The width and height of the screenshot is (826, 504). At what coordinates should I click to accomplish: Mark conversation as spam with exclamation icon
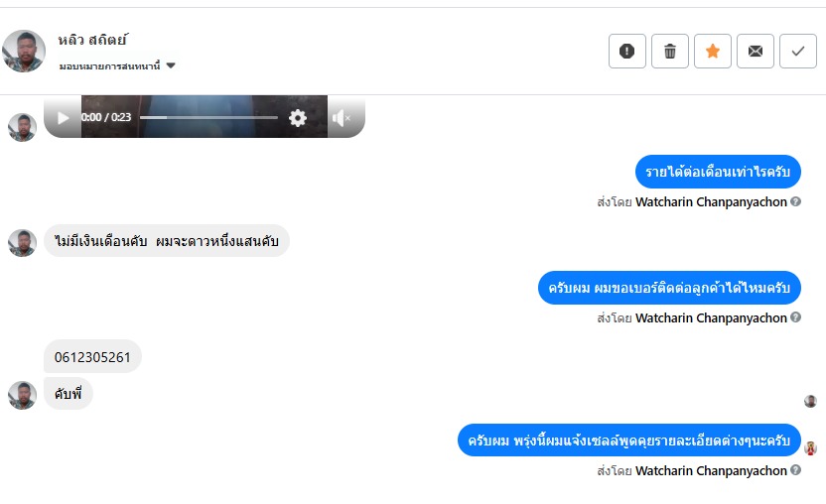626,51
